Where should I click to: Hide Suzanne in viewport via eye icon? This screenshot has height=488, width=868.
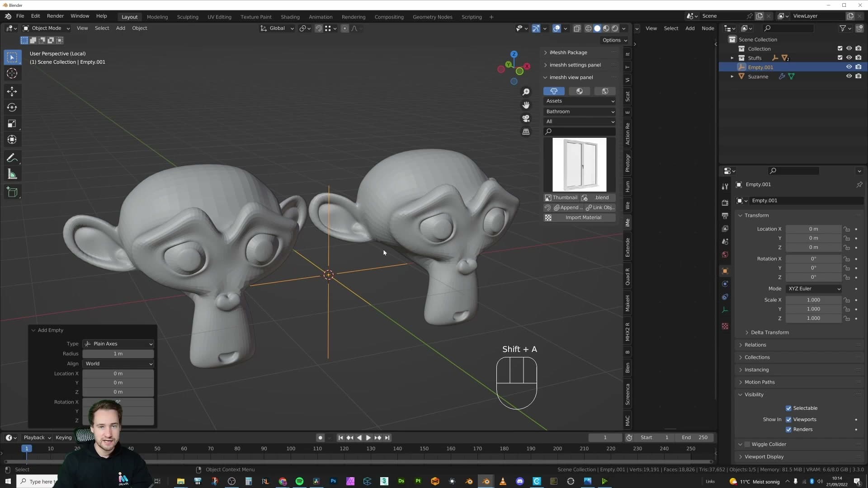pyautogui.click(x=849, y=76)
